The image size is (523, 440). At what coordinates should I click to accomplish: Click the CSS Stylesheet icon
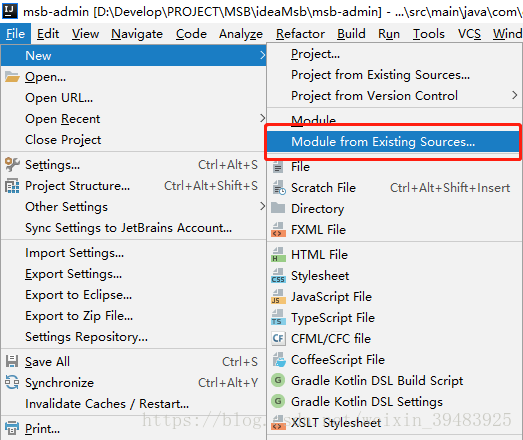click(x=279, y=276)
